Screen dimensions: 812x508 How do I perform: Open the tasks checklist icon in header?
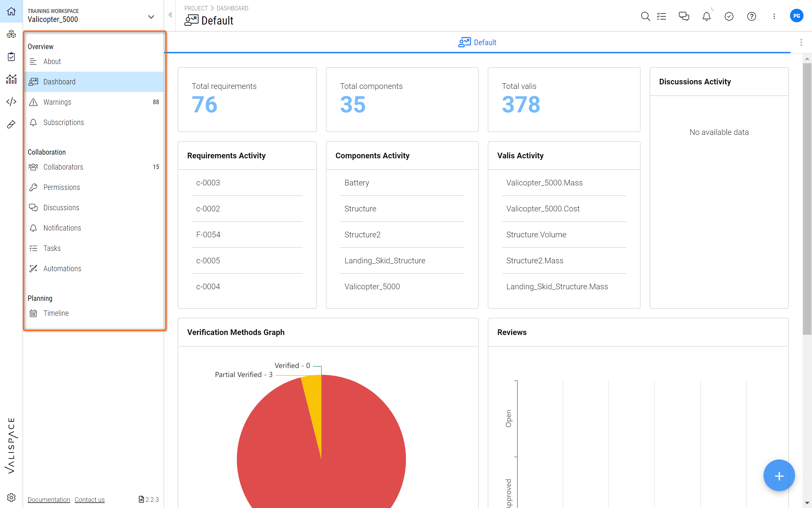click(x=661, y=16)
